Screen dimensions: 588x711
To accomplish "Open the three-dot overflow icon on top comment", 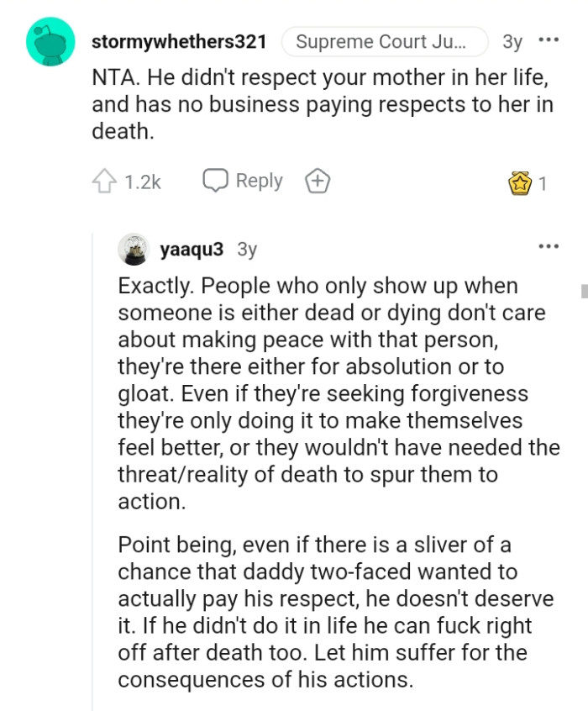I will tap(550, 40).
